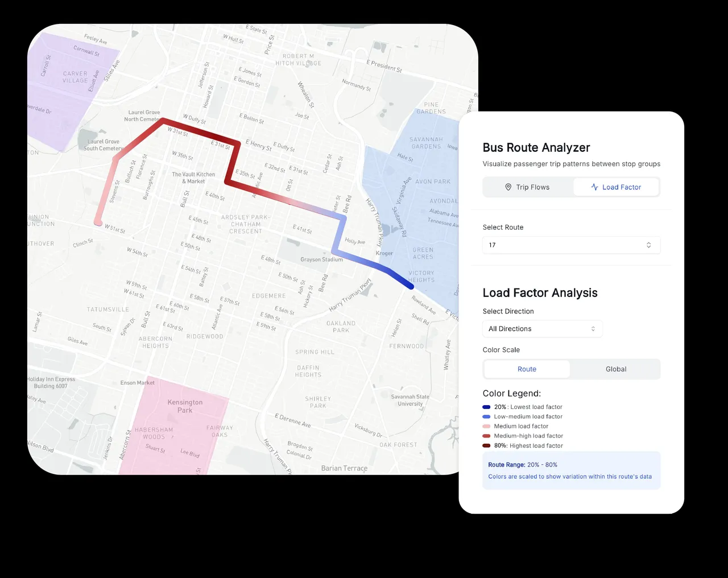Open the All Directions dropdown
728x578 pixels.
point(542,329)
